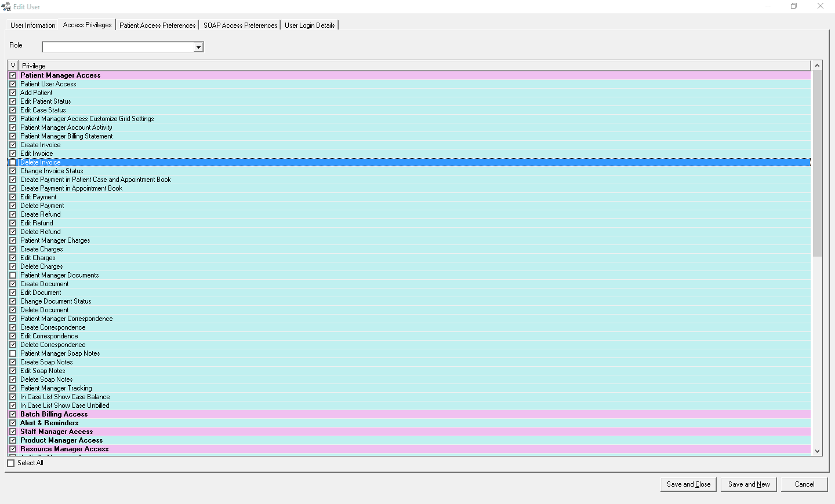The image size is (835, 504).
Task: Click the vertical scrollbar thumb
Action: pyautogui.click(x=817, y=164)
